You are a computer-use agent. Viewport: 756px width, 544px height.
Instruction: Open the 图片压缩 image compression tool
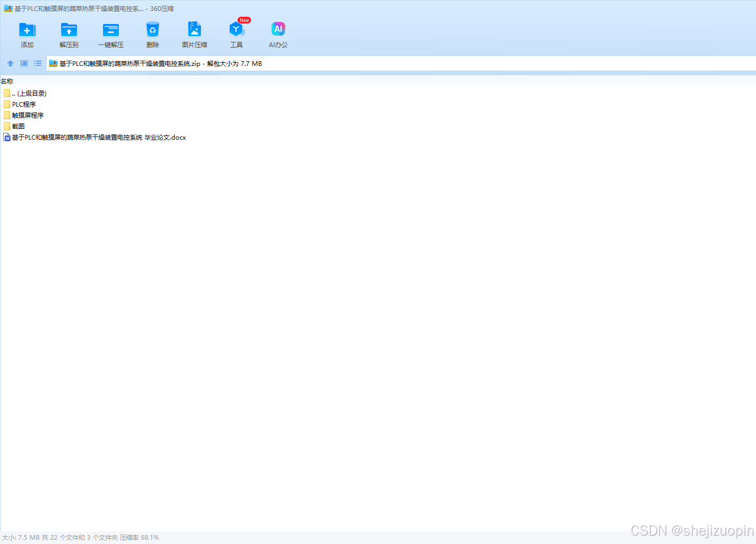click(195, 29)
